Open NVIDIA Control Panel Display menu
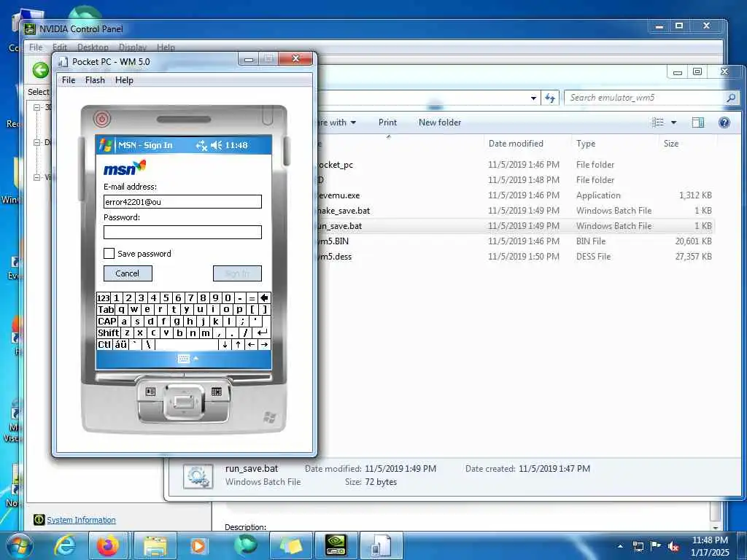The image size is (747, 560). click(133, 47)
